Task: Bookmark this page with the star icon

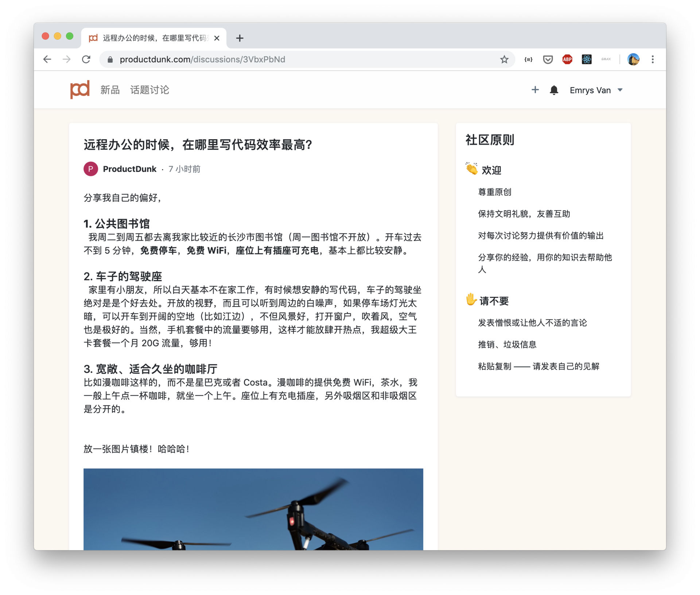Action: [x=504, y=59]
